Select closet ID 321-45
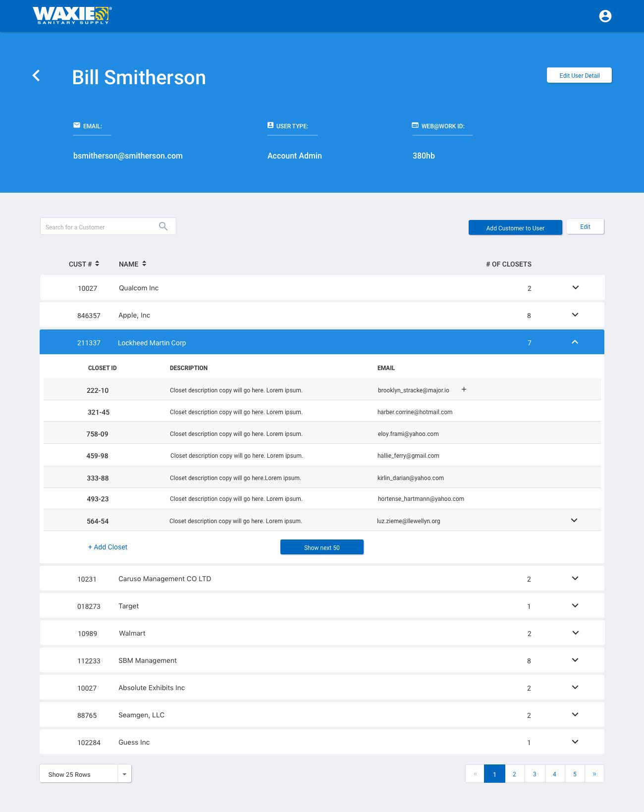644x812 pixels. [99, 412]
